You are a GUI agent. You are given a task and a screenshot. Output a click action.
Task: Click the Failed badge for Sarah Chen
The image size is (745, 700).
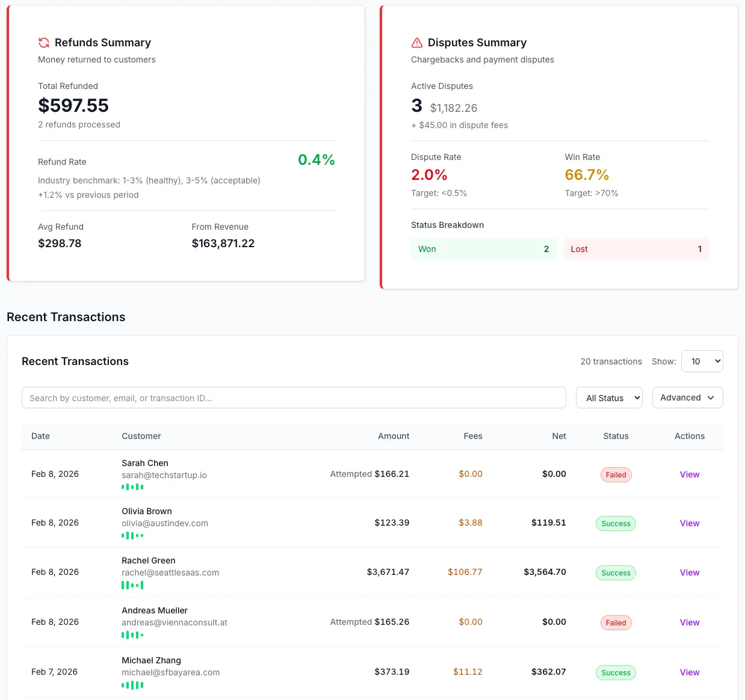[616, 475]
